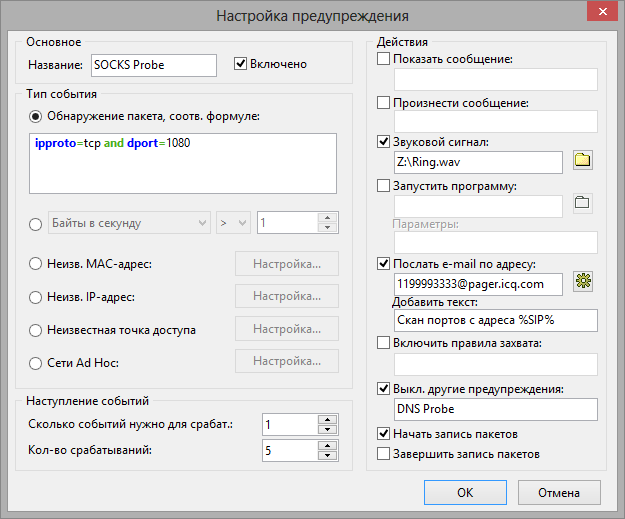
Task: Select Неизвестная точка доступа radio button
Action: (x=35, y=330)
